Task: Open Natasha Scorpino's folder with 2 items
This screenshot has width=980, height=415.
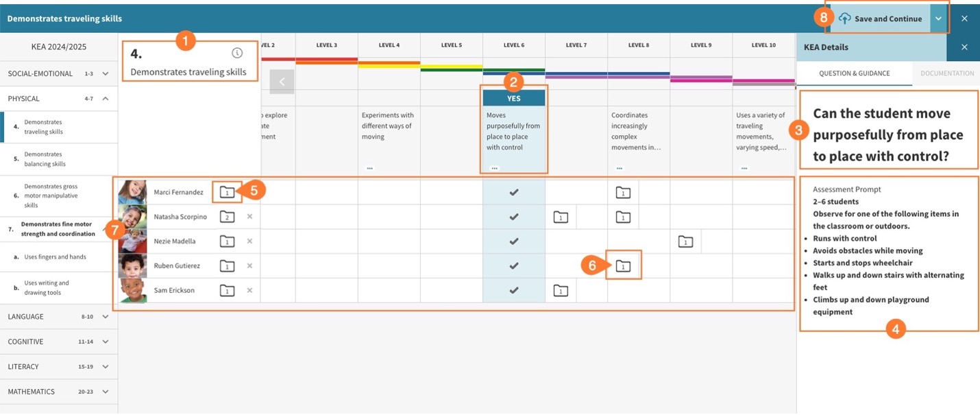Action: tap(228, 217)
